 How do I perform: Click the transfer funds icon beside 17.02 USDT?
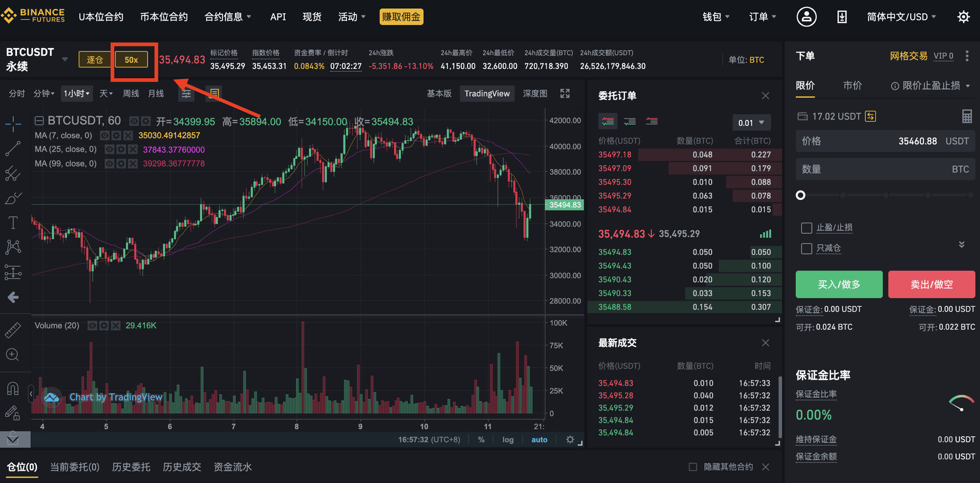click(871, 117)
